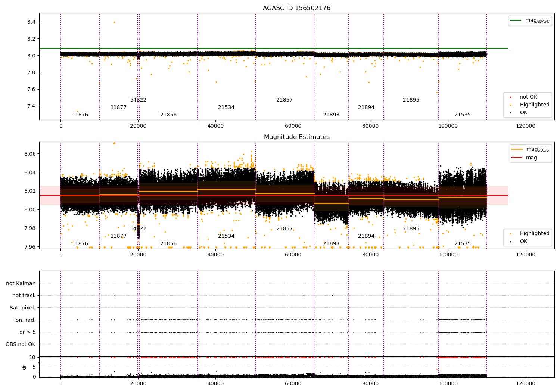
Task: Click the 'OBS not OK' row label
Action: pos(21,344)
